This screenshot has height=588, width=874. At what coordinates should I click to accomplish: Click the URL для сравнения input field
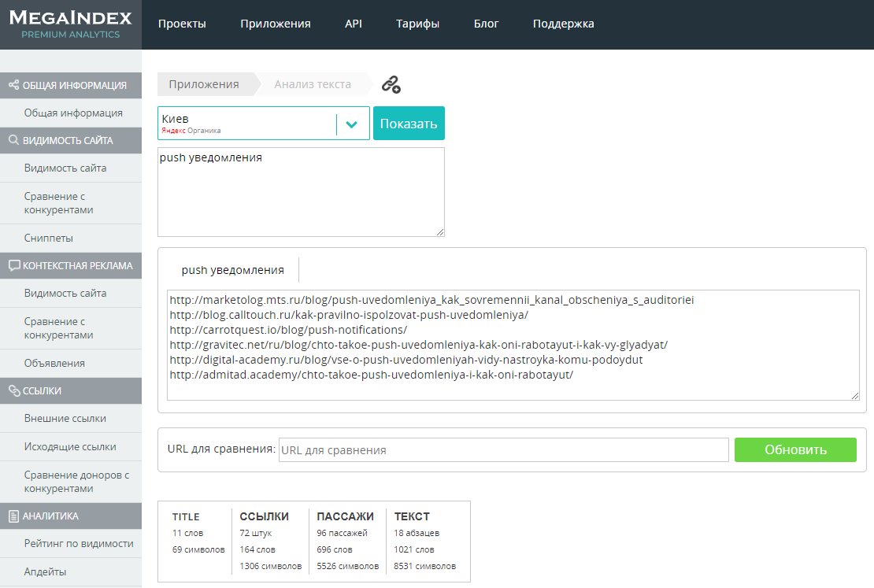(x=503, y=450)
